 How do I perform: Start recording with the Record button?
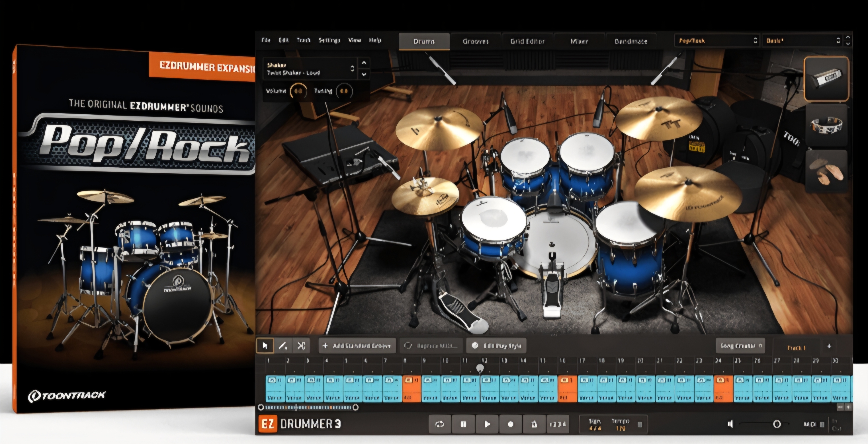(x=511, y=424)
